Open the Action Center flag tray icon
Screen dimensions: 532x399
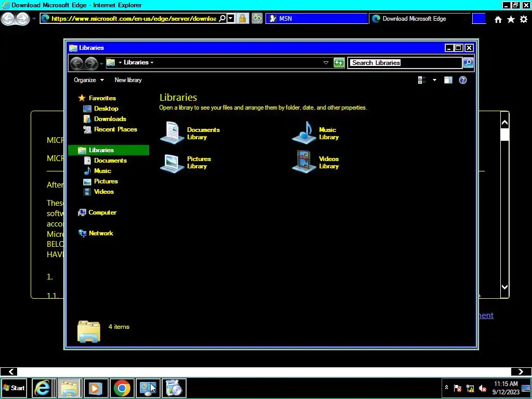coord(458,389)
